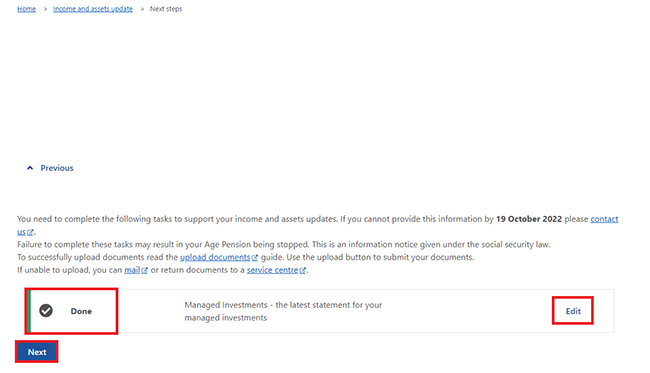Click external-link icon after service centre
The height and width of the screenshot is (373, 650).
point(303,271)
